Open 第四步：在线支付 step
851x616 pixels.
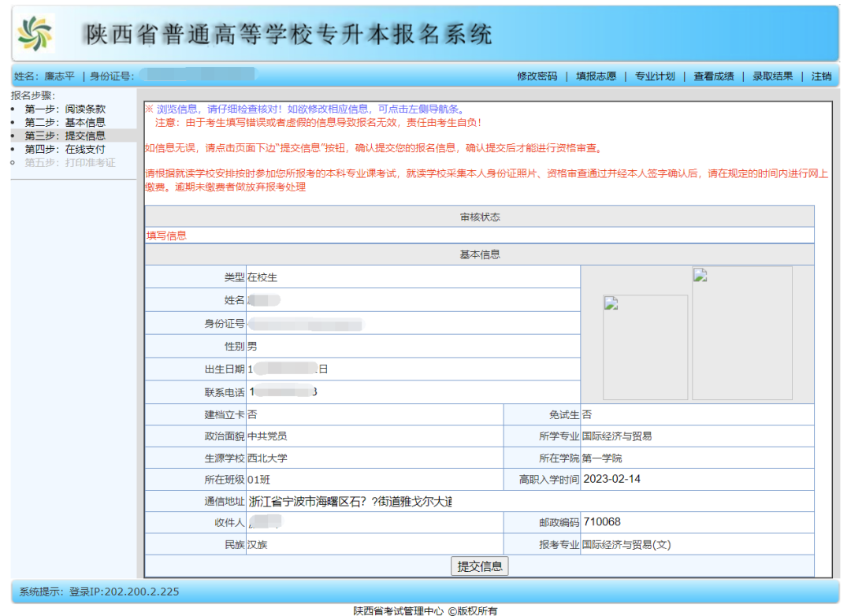tap(65, 149)
